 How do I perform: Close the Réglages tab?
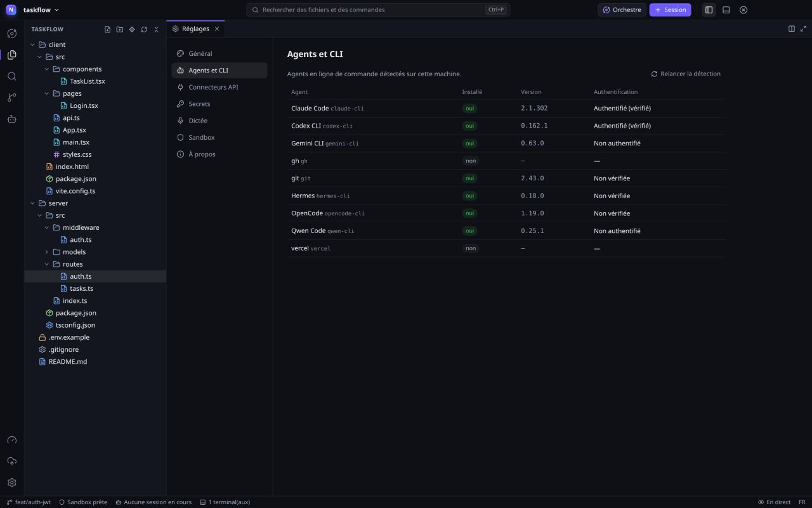[217, 29]
